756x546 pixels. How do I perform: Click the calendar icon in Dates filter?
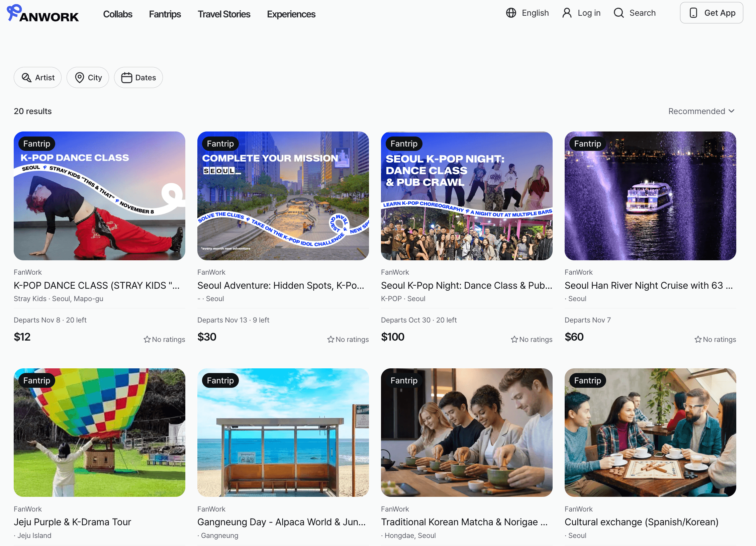(126, 78)
